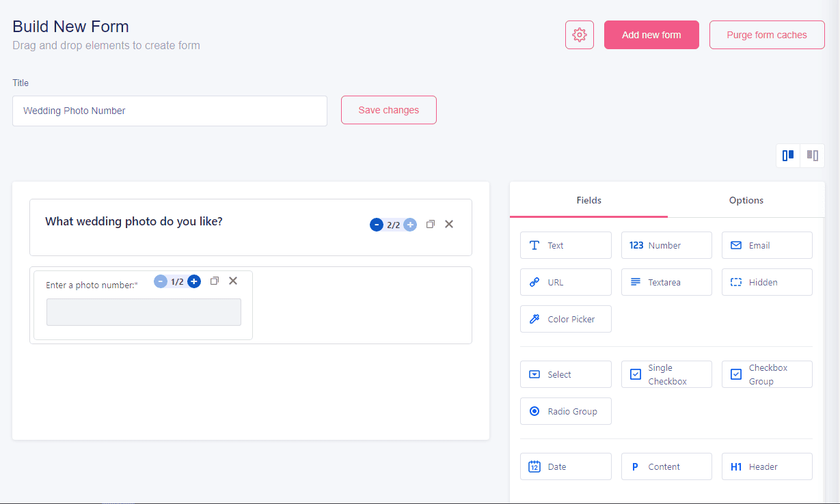Duplicate the wedding photo header element

(431, 224)
